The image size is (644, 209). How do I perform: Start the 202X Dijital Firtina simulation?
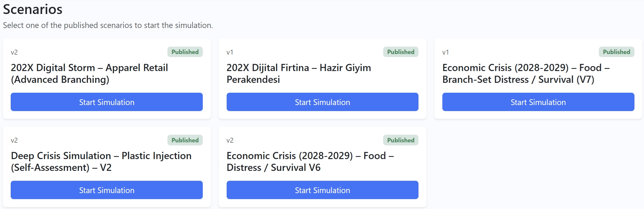pyautogui.click(x=322, y=102)
